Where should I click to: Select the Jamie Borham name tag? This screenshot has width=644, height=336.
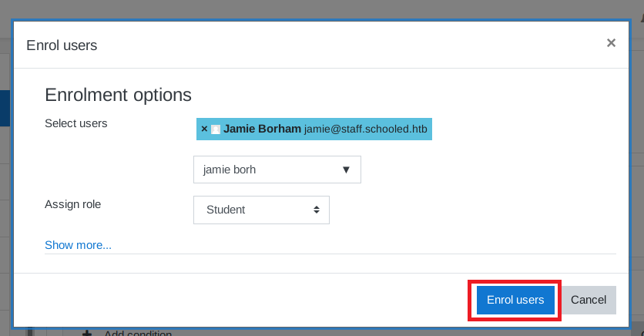tap(262, 129)
